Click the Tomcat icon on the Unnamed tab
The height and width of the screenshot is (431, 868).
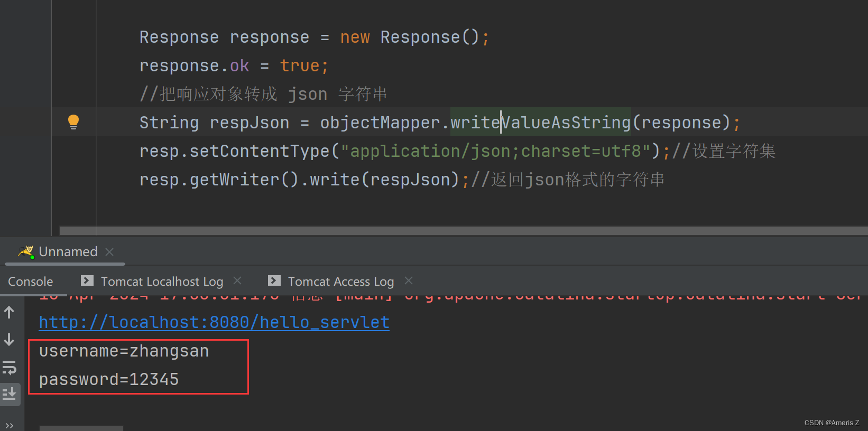tap(25, 252)
